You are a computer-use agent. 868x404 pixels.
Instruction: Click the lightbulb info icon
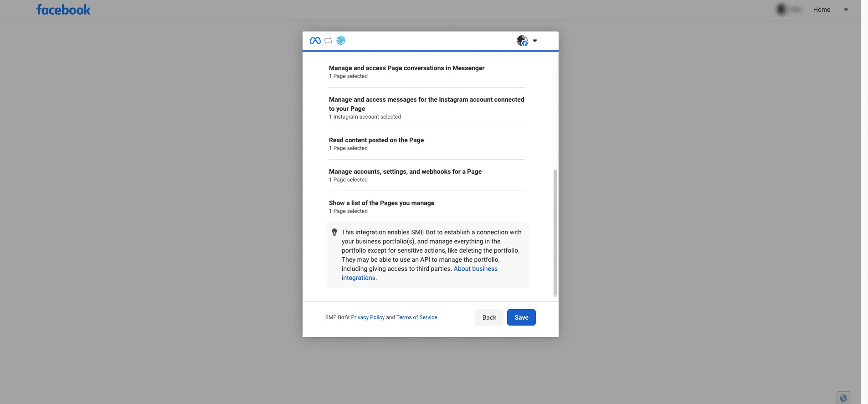coord(334,232)
